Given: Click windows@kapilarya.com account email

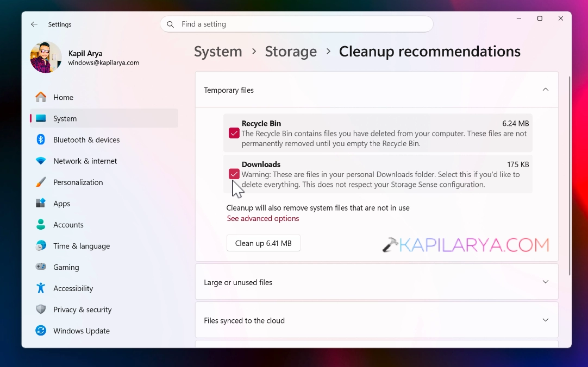Looking at the screenshot, I should [x=103, y=62].
